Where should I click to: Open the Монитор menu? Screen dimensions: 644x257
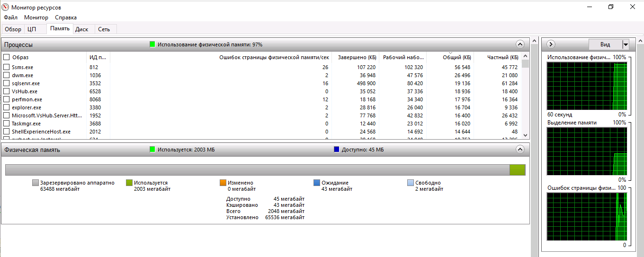(36, 18)
